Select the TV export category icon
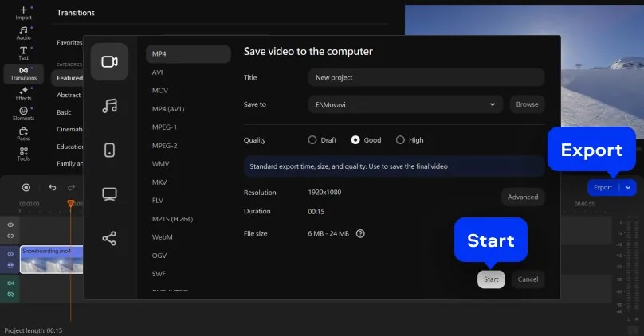 [109, 193]
